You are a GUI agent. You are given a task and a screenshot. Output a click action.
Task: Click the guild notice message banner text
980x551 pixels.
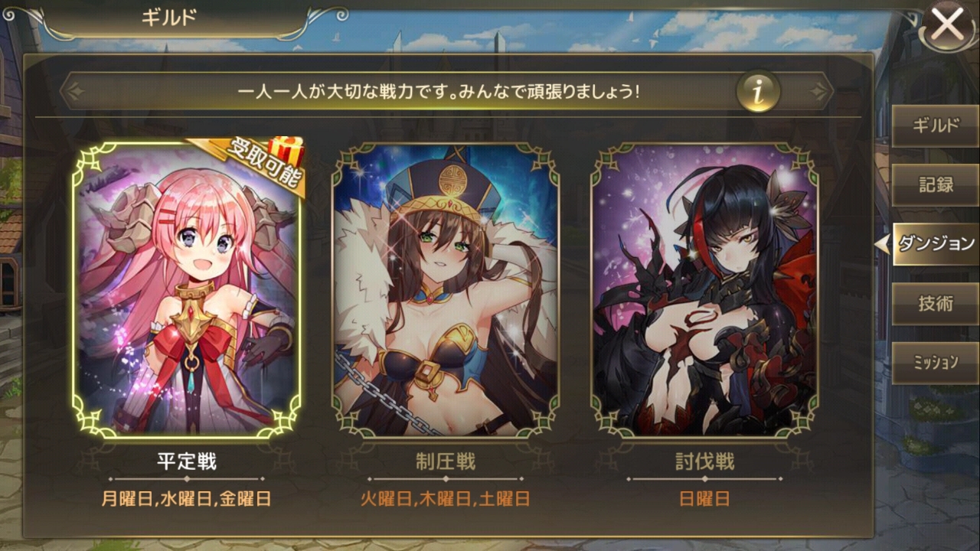pos(439,92)
